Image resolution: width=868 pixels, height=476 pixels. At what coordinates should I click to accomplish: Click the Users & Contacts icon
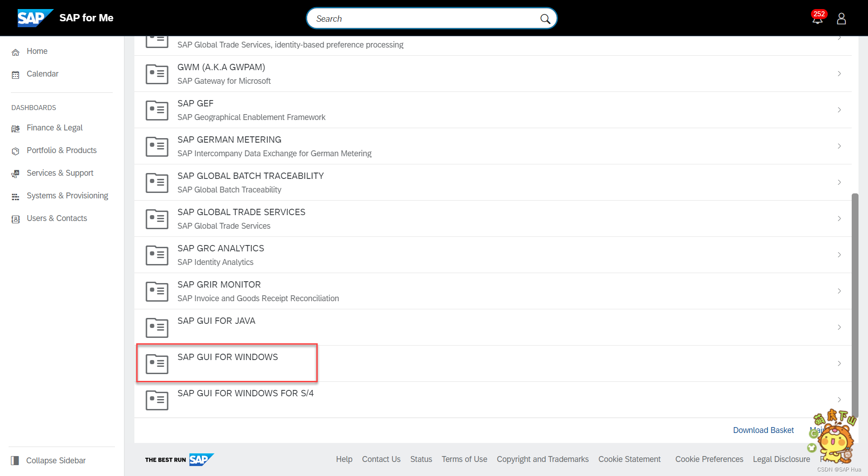15,219
